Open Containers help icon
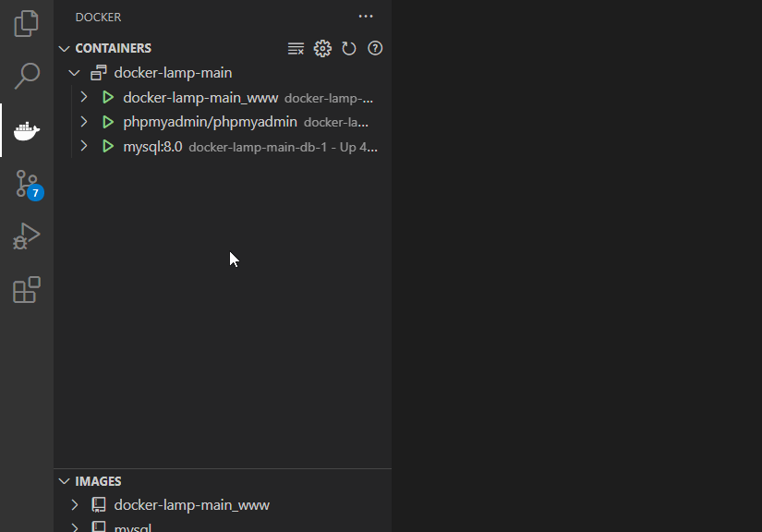The width and height of the screenshot is (762, 532). pos(375,49)
